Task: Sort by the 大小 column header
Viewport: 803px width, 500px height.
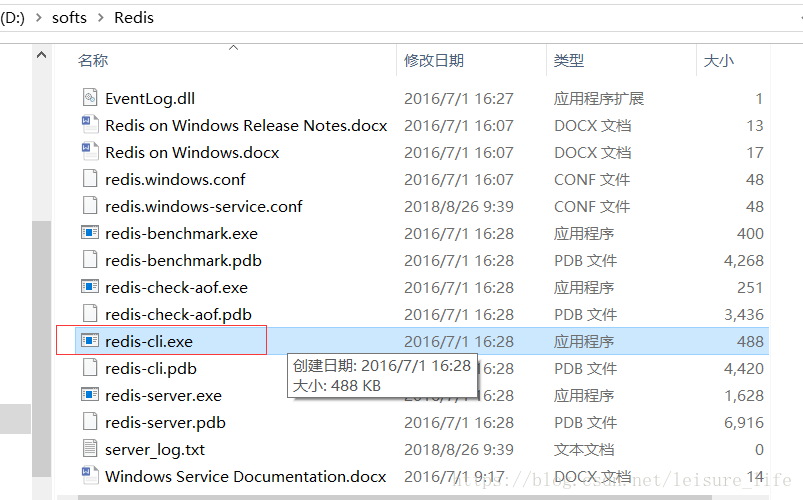Action: click(718, 61)
